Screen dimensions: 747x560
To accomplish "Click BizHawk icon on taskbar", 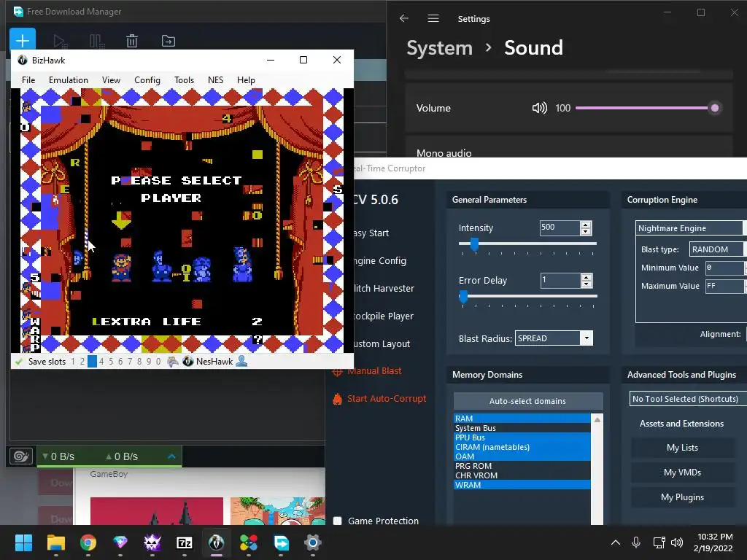I will click(x=216, y=542).
